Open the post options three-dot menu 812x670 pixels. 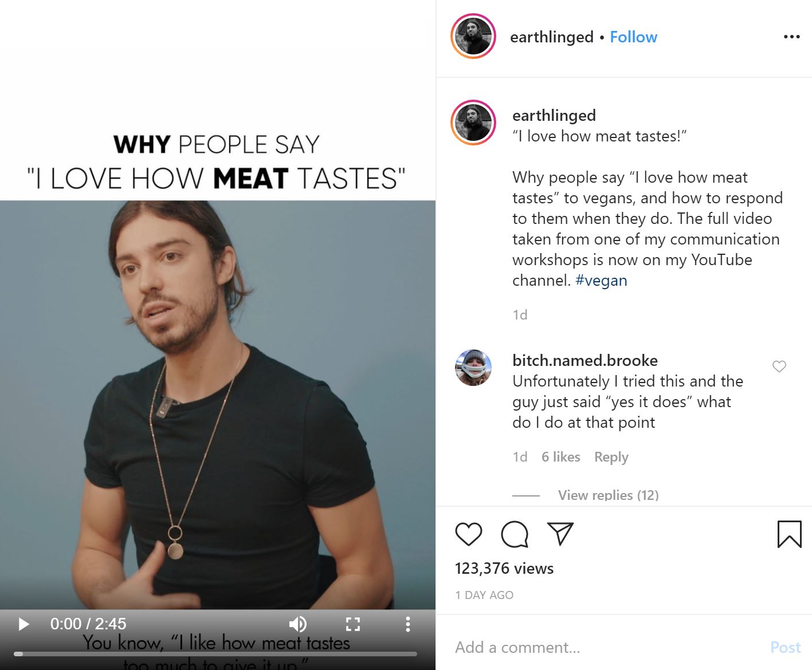click(791, 36)
